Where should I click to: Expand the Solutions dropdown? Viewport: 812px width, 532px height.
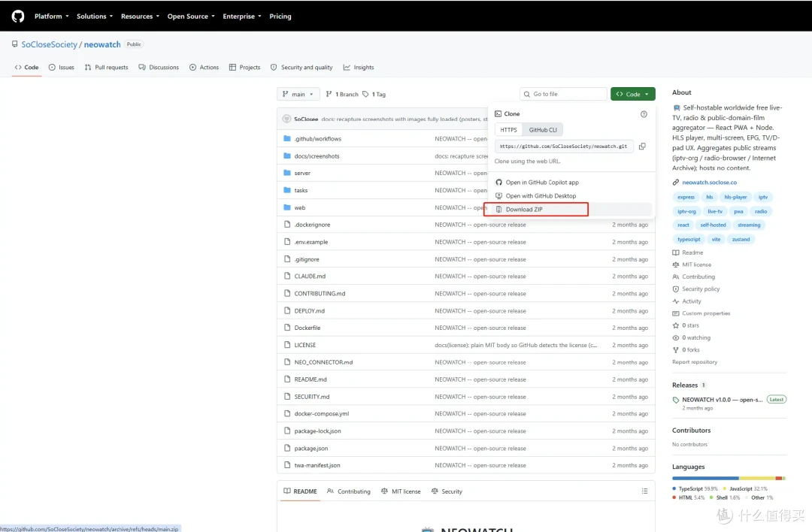pos(95,17)
